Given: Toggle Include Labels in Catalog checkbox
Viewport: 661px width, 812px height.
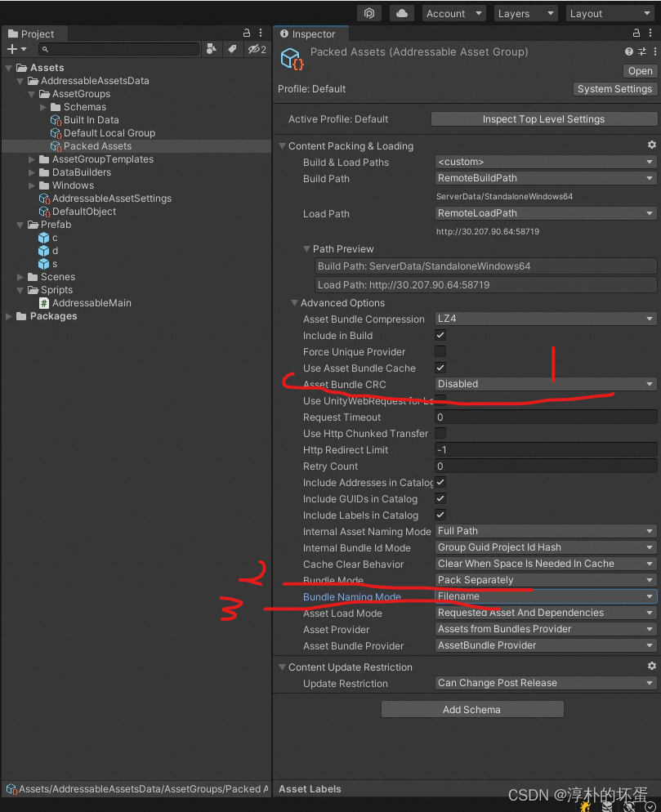Looking at the screenshot, I should coord(440,515).
